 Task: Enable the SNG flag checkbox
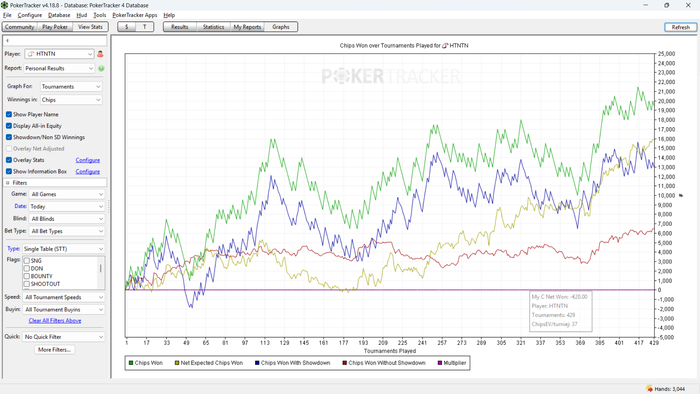click(x=27, y=261)
